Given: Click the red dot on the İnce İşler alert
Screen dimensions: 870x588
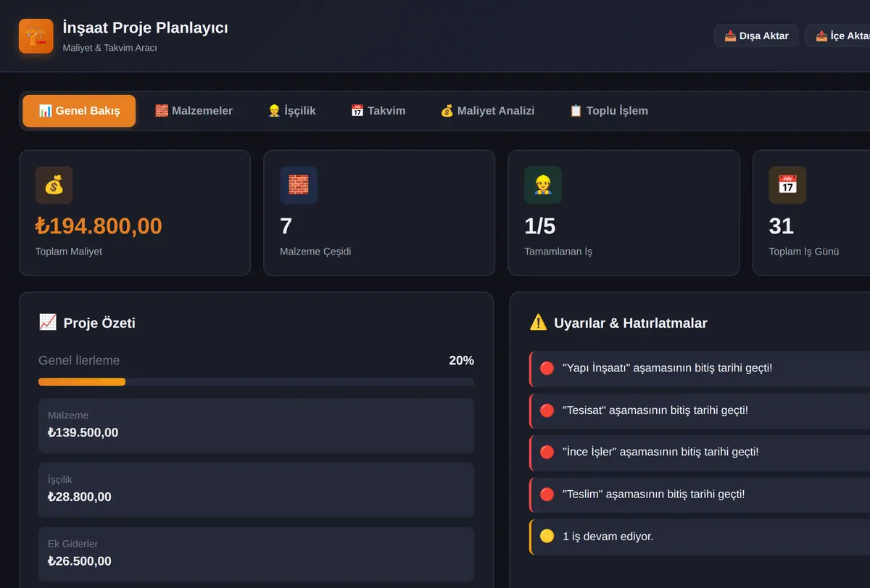Looking at the screenshot, I should [547, 452].
